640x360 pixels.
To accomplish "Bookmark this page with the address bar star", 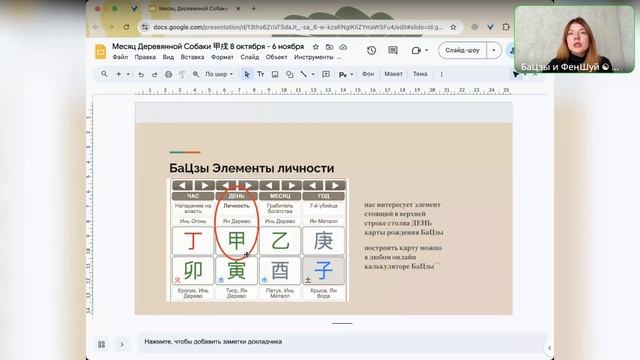I will click(x=453, y=27).
